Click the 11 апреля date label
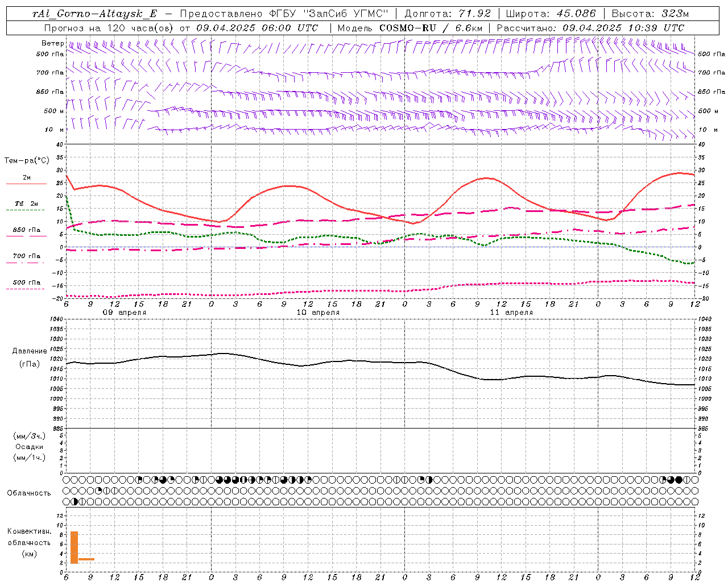Viewport: 728px width, 582px height. pyautogui.click(x=511, y=313)
